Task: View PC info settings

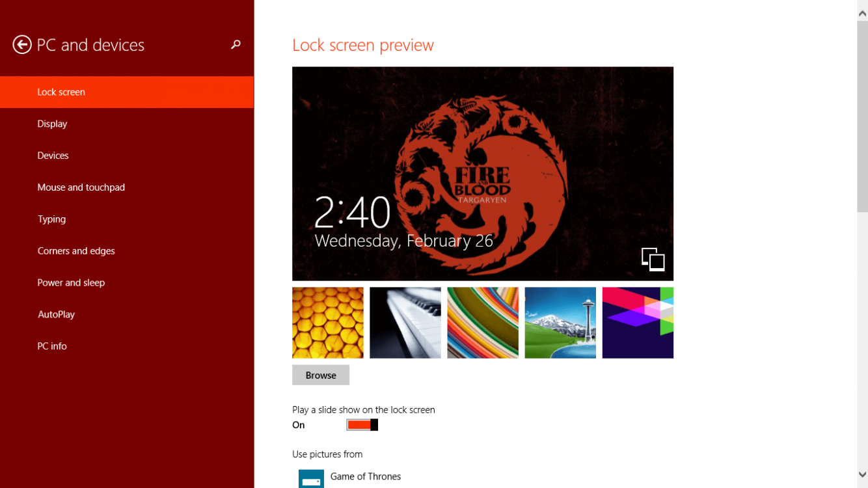Action: [x=52, y=346]
